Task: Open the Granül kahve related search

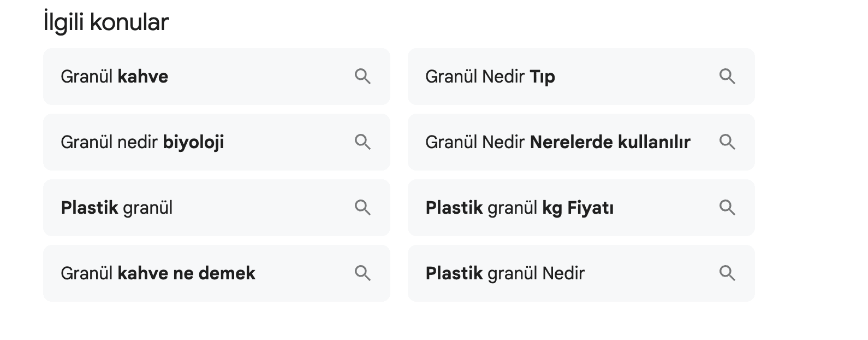Action: click(x=115, y=77)
